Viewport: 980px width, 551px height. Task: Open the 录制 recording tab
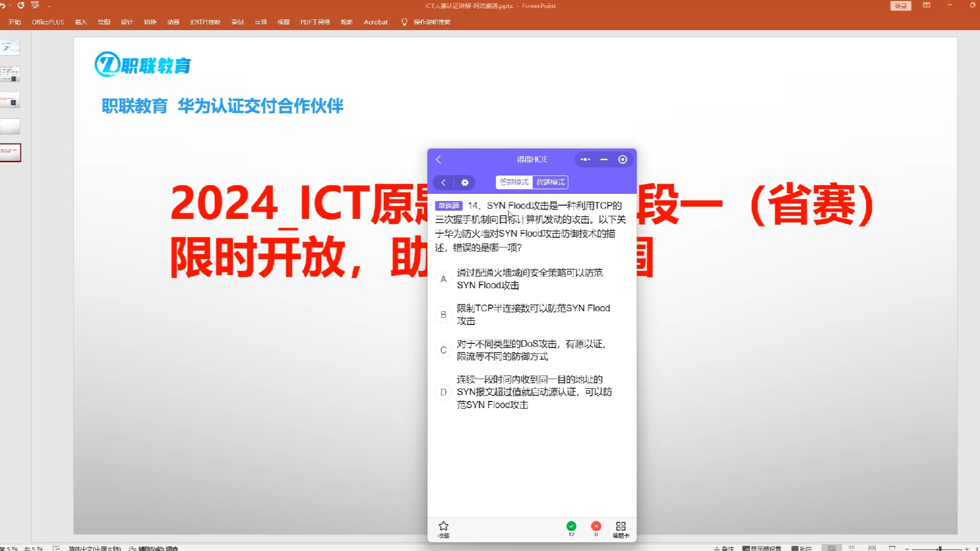(x=237, y=22)
